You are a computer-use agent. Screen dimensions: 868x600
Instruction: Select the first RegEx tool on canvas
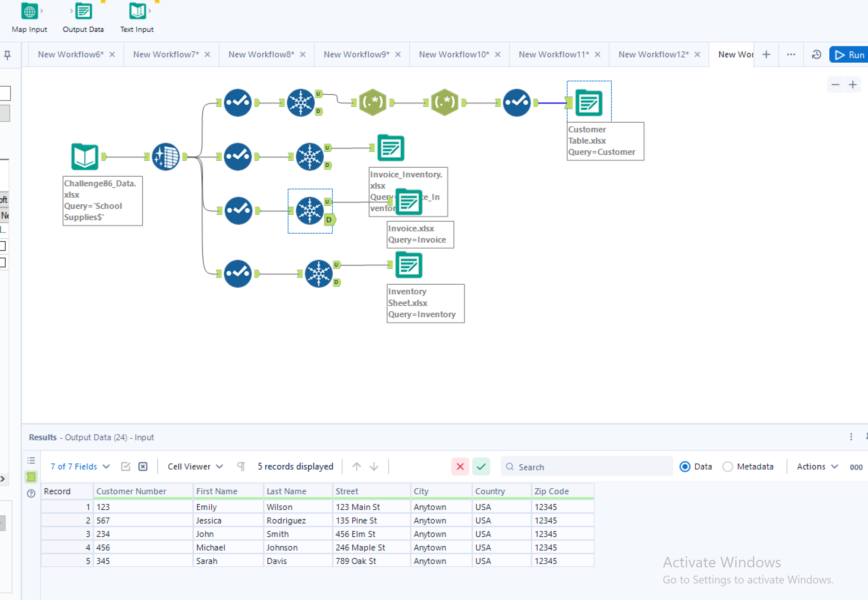[372, 102]
